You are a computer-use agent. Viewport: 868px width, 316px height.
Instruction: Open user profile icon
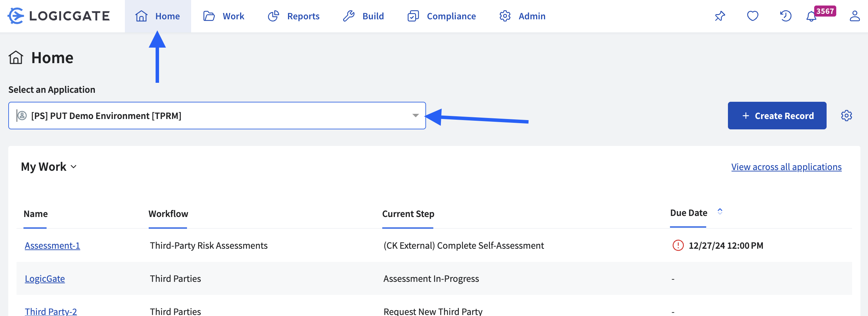(x=855, y=16)
